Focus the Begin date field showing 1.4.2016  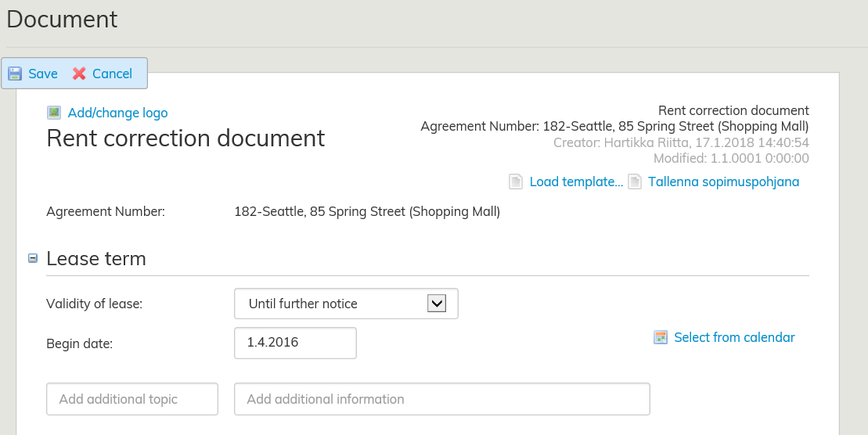tap(295, 343)
